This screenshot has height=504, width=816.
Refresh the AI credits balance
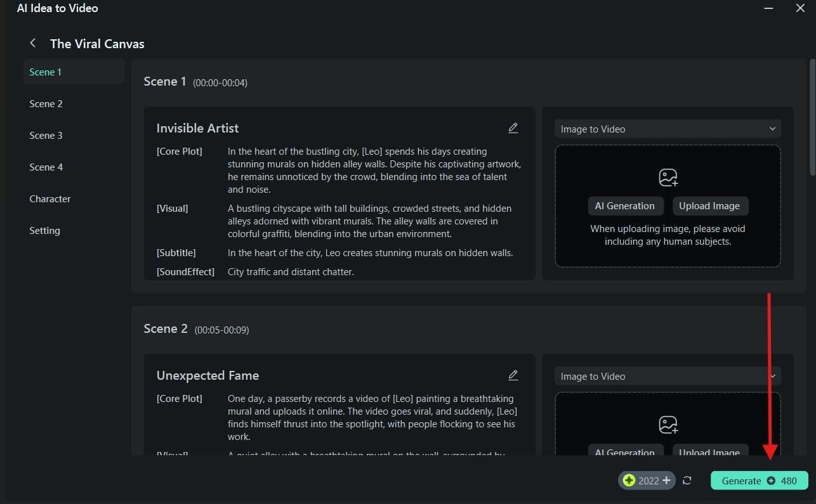[687, 481]
